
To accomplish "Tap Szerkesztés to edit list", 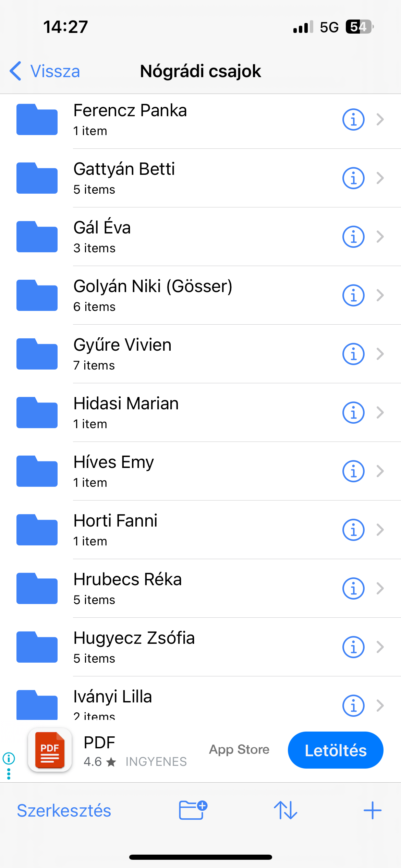I will coord(64,811).
